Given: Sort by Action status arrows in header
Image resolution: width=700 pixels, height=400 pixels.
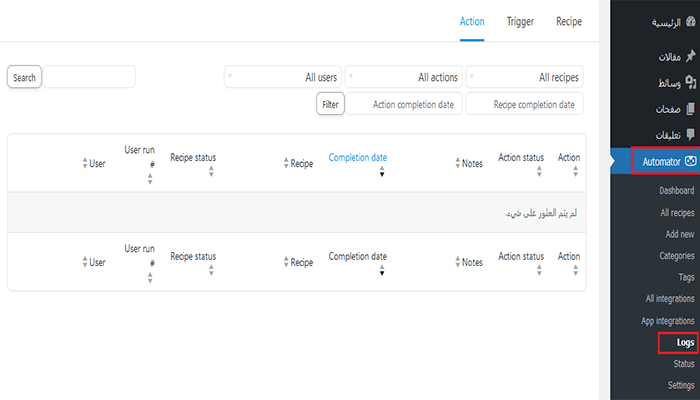Looking at the screenshot, I should [539, 171].
